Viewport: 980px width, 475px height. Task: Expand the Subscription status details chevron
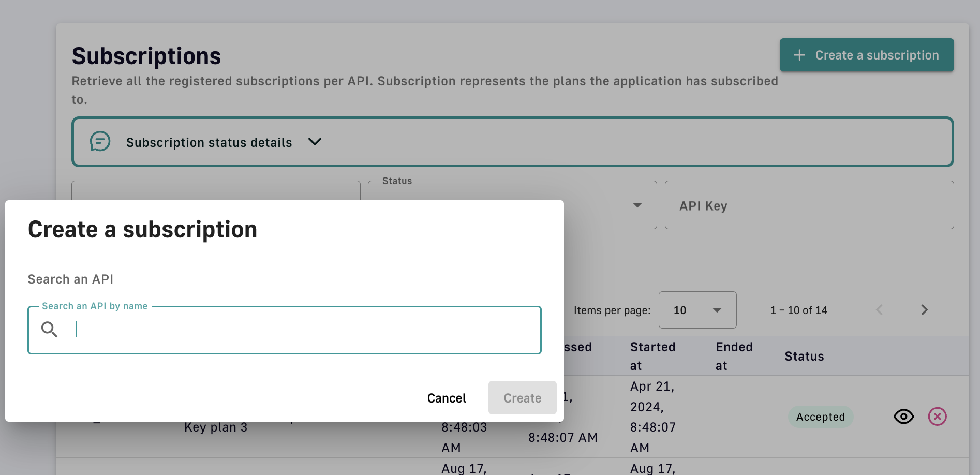pos(315,142)
